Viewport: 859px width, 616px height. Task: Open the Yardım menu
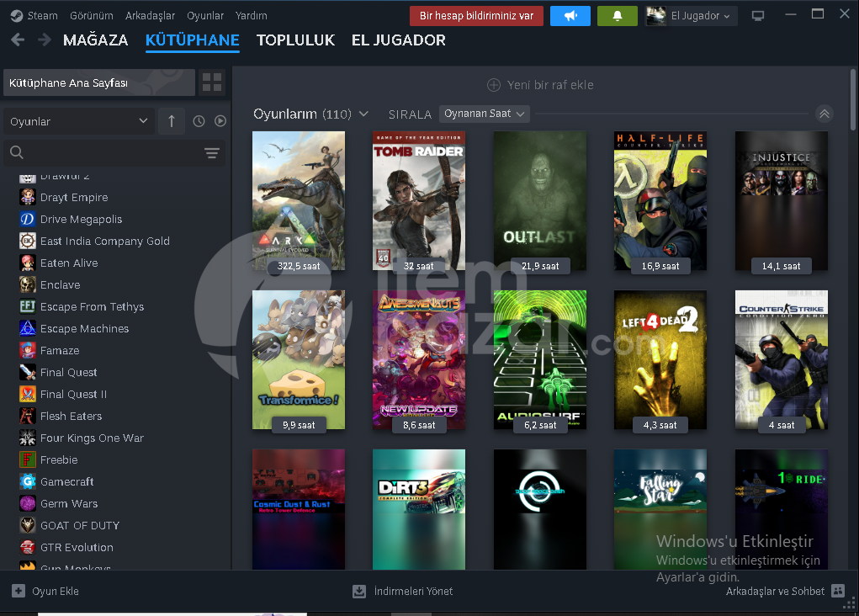coord(252,16)
